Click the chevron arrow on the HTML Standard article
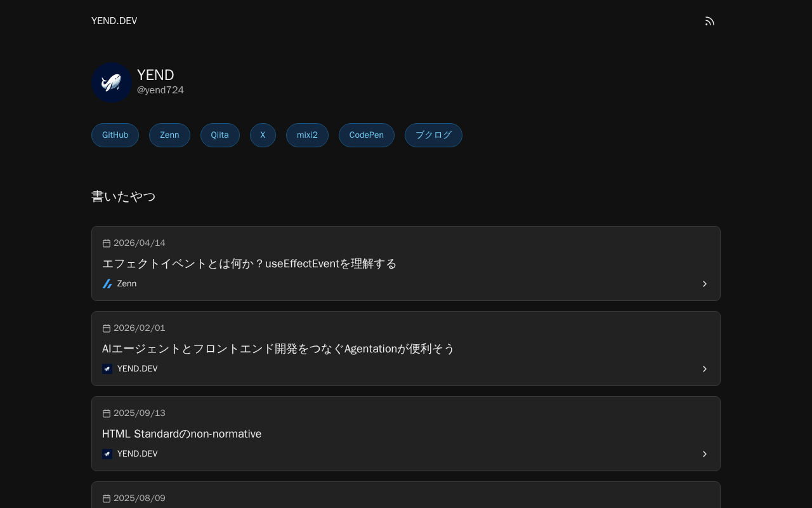This screenshot has height=508, width=812. 704,454
